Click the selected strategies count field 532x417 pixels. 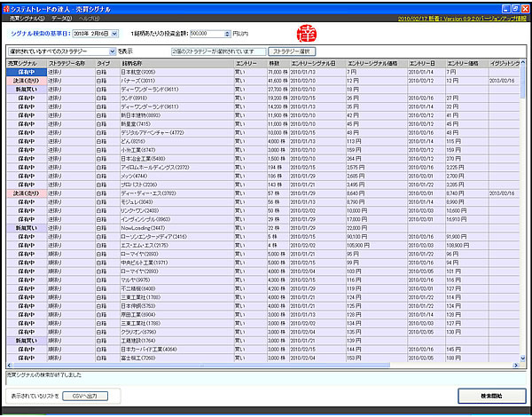[218, 51]
